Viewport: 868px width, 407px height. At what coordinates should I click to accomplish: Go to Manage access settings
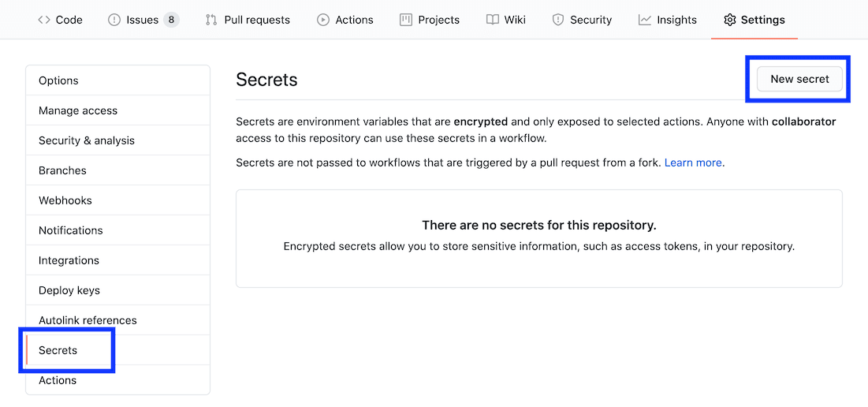[78, 110]
